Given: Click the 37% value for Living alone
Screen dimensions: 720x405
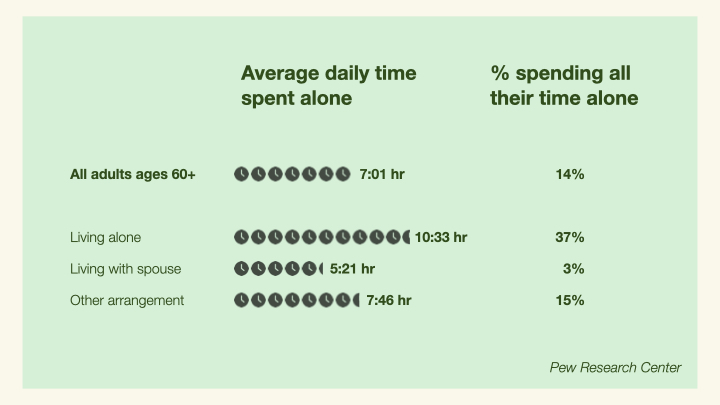Looking at the screenshot, I should [x=570, y=237].
